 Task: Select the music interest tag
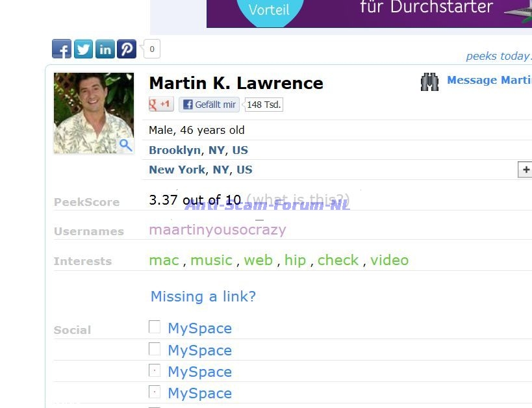coord(211,260)
